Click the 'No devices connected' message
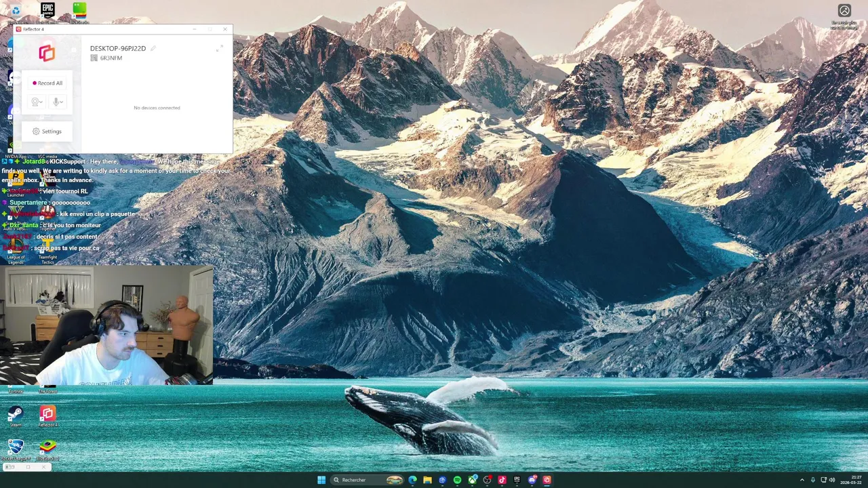 coord(157,108)
